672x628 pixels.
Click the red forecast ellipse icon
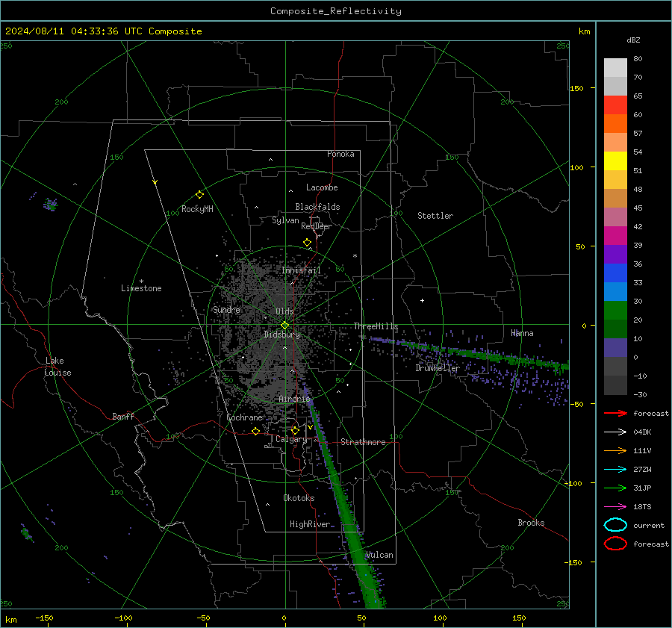tap(615, 544)
